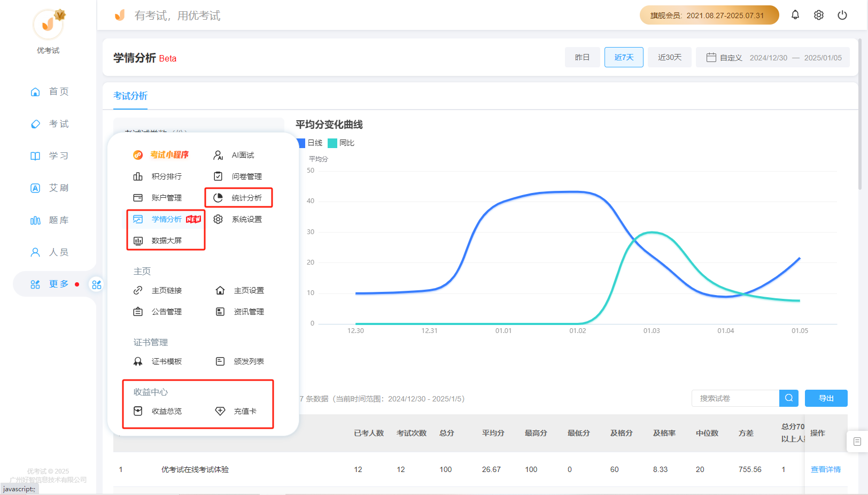Image resolution: width=868 pixels, height=495 pixels.
Task: Open 问卷管理 menu item
Action: (237, 176)
